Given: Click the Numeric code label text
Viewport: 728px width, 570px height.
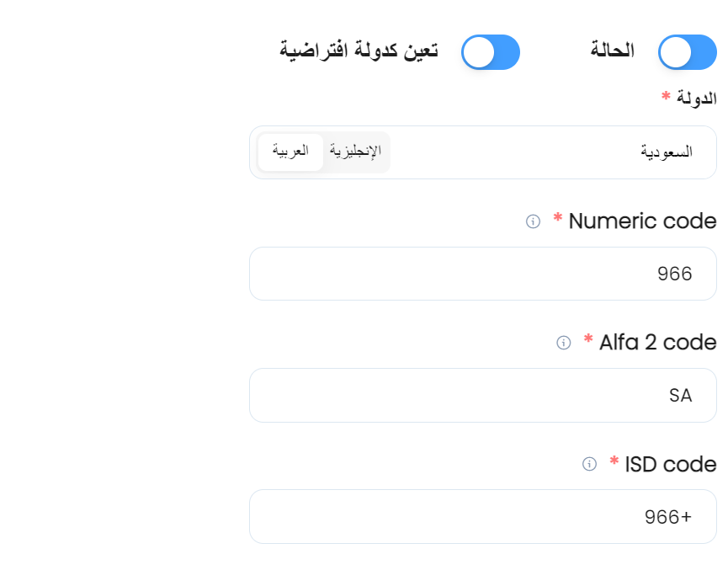Looking at the screenshot, I should (x=642, y=221).
